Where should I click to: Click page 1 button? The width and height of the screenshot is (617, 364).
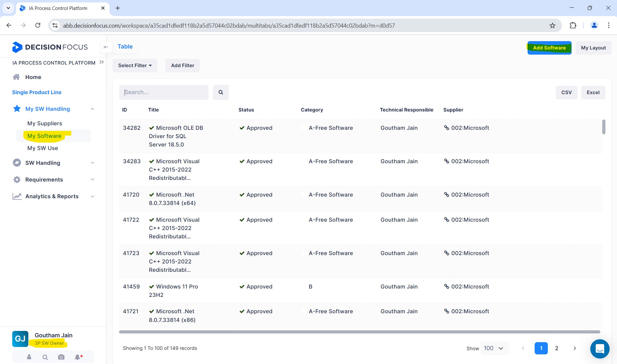541,348
